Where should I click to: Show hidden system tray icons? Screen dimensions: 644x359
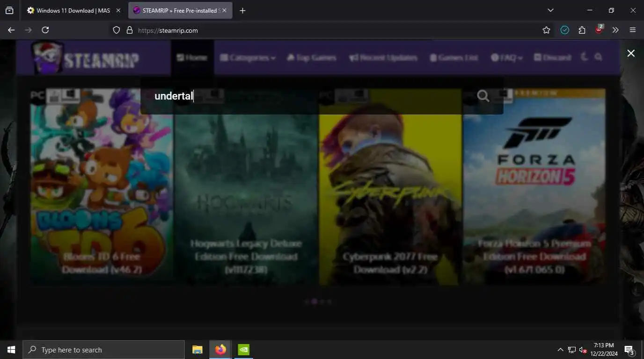coord(560,350)
